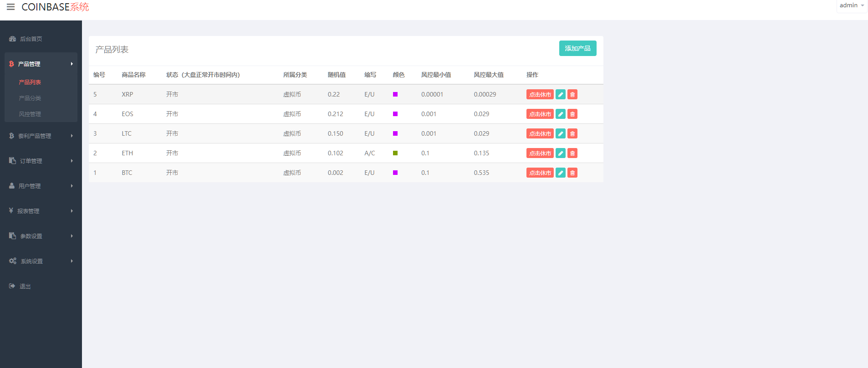Click the trash icon in BTC row
The height and width of the screenshot is (368, 868).
[572, 173]
